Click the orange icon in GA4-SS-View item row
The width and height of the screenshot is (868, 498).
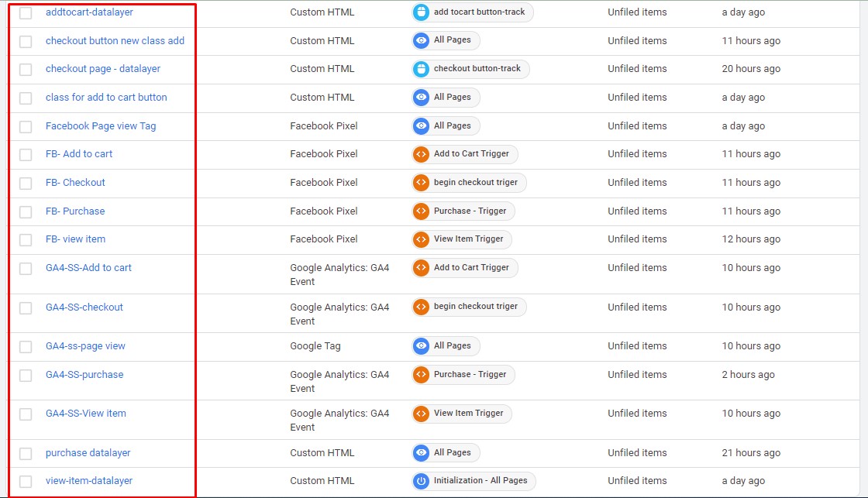[x=422, y=414]
